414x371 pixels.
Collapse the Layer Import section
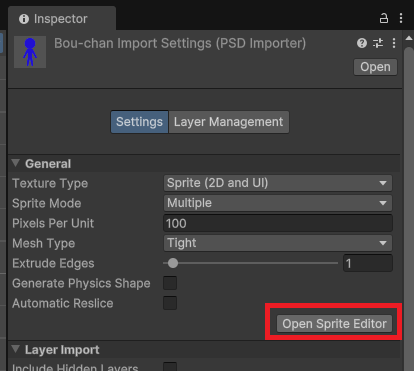coord(16,349)
